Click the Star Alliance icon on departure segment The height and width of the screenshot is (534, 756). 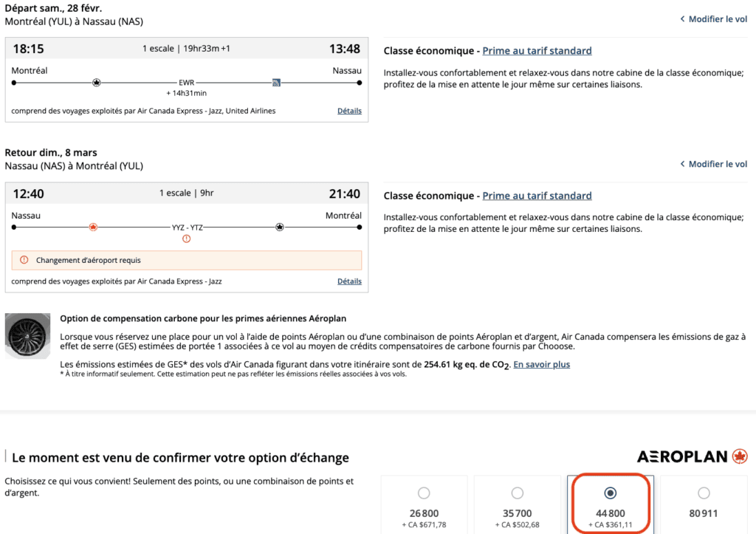tap(96, 82)
